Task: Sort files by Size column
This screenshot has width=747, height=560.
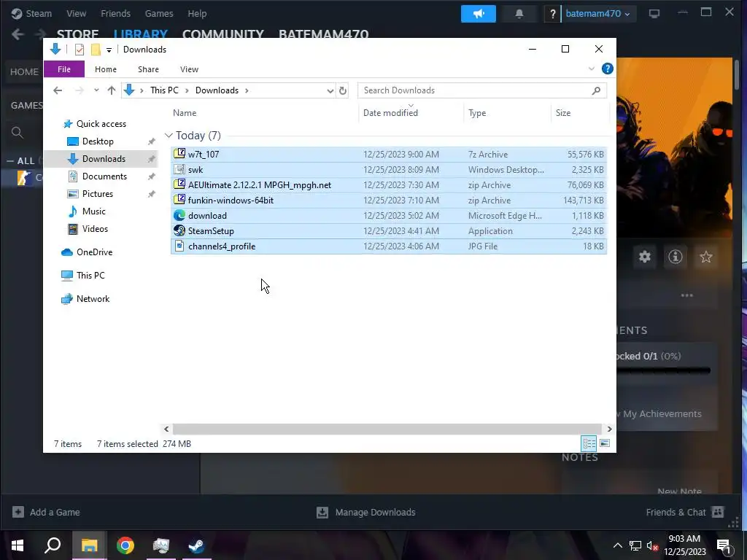Action: point(580,113)
